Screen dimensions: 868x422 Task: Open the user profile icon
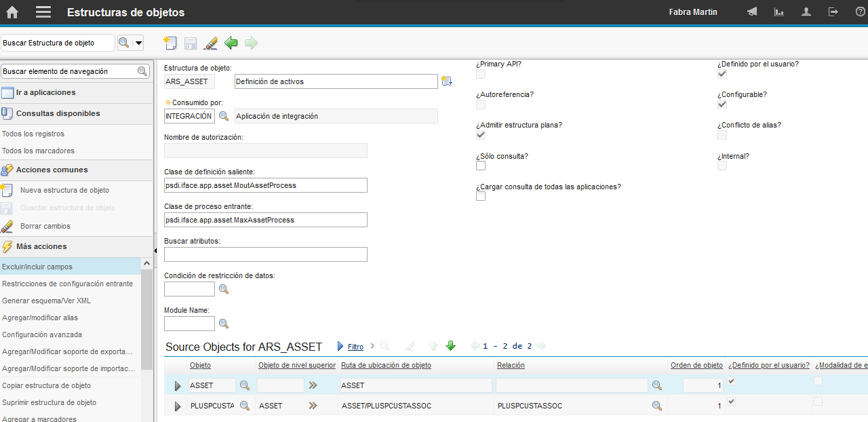[x=806, y=12]
